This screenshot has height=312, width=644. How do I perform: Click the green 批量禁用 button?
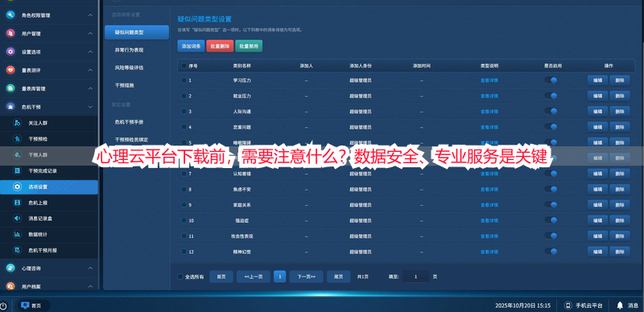click(x=249, y=46)
